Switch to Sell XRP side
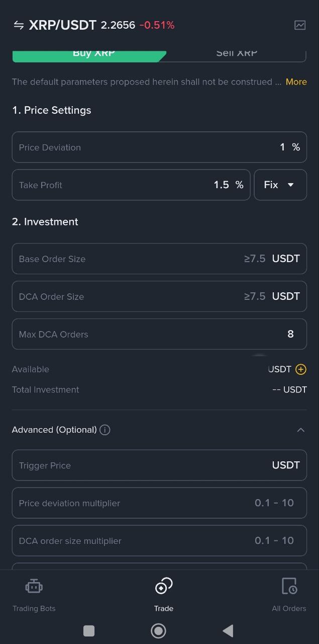The height and width of the screenshot is (644, 319). coord(237,54)
